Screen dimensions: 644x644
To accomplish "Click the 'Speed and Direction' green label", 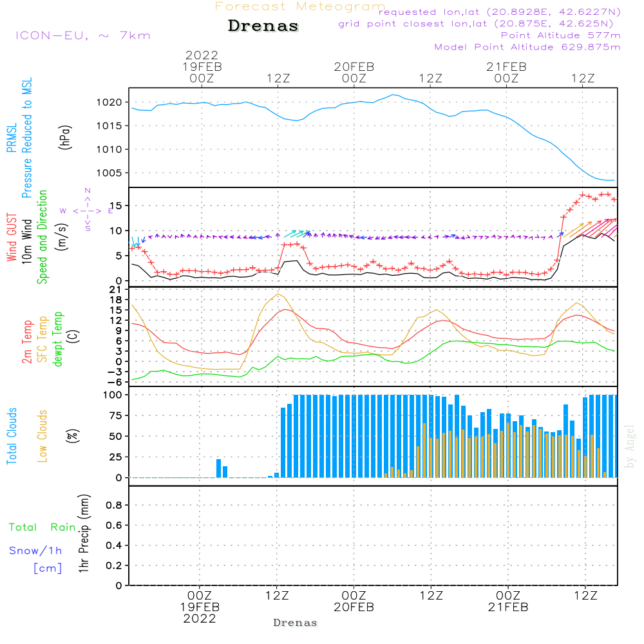I will (x=43, y=237).
